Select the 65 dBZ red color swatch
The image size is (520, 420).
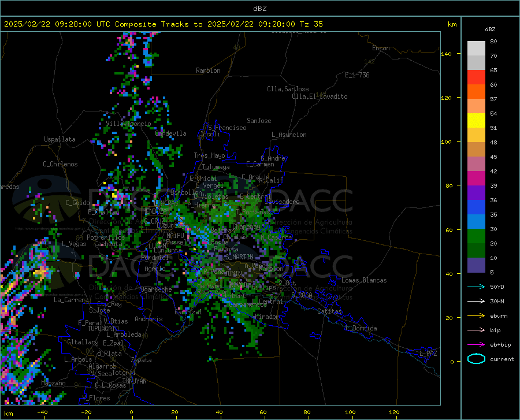point(476,77)
